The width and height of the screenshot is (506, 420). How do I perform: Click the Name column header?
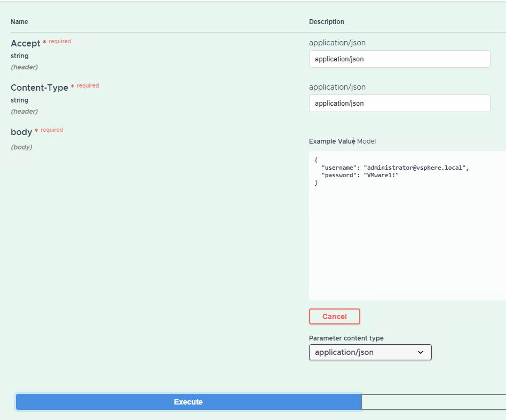pos(19,22)
